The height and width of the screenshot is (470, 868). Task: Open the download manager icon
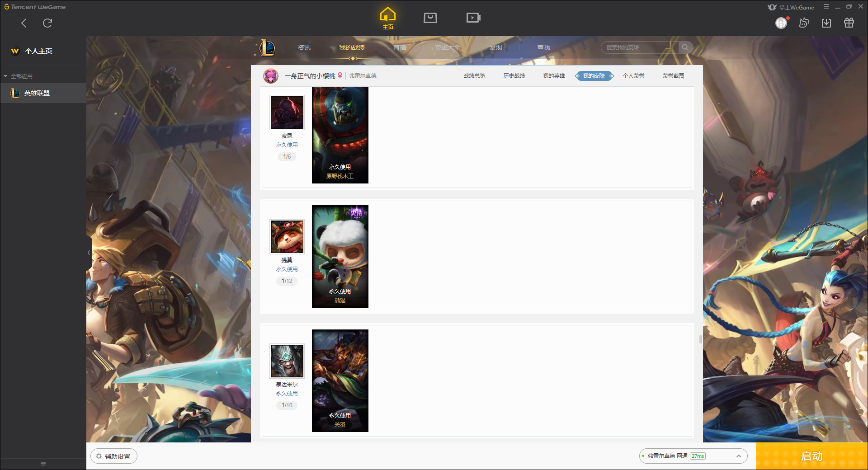pos(826,23)
